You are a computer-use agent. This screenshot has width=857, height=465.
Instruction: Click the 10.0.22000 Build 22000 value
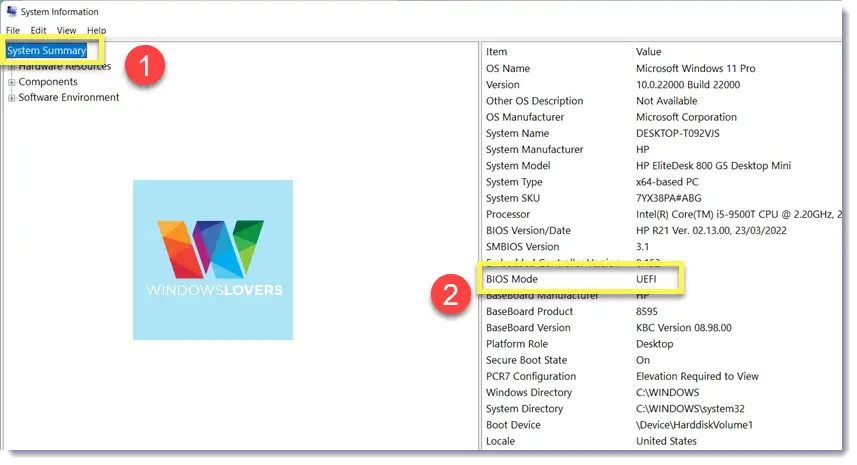click(x=688, y=85)
